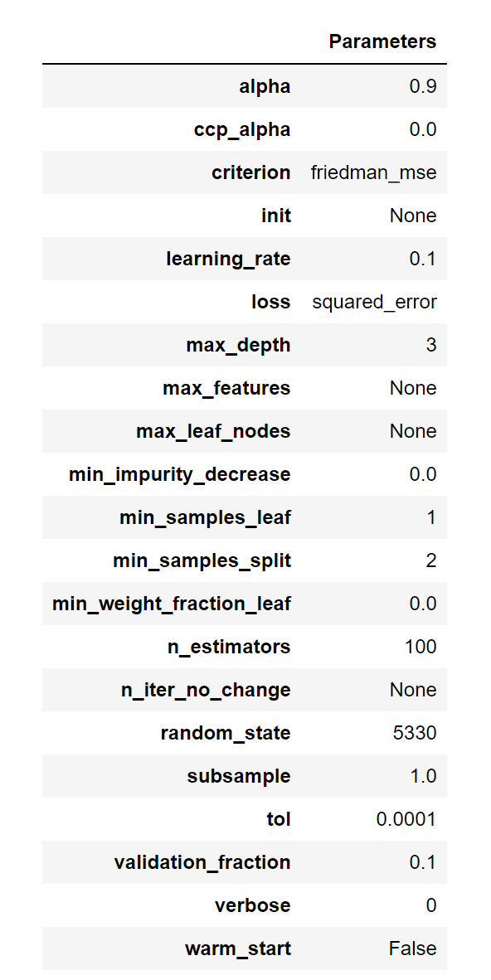Click the ccp_alpha value 0.0
This screenshot has width=491, height=980.
click(x=422, y=129)
